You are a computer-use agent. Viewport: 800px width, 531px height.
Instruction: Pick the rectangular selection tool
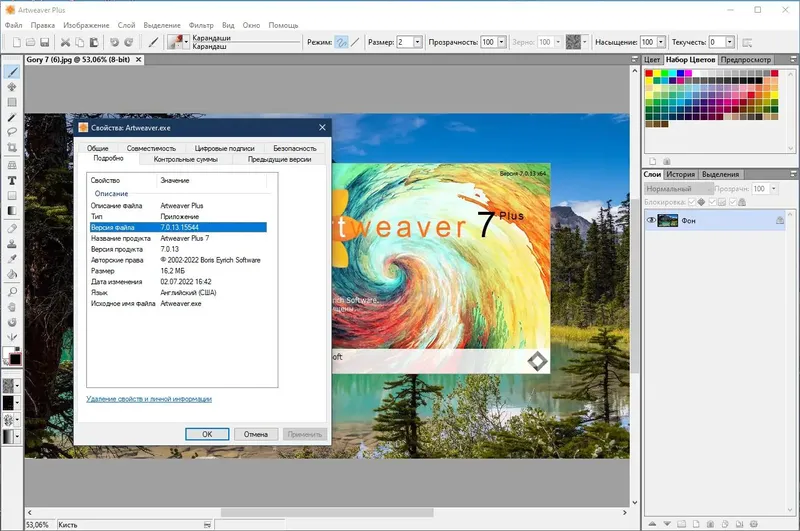tap(12, 102)
